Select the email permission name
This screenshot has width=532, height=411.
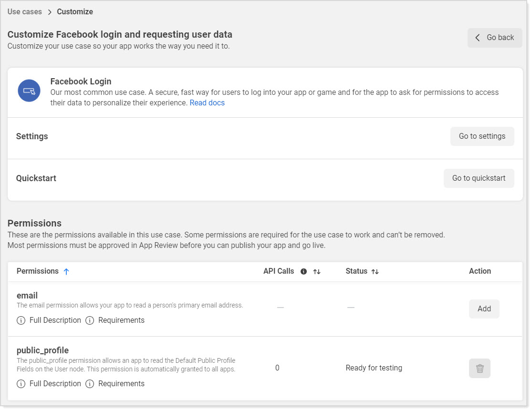tap(27, 296)
